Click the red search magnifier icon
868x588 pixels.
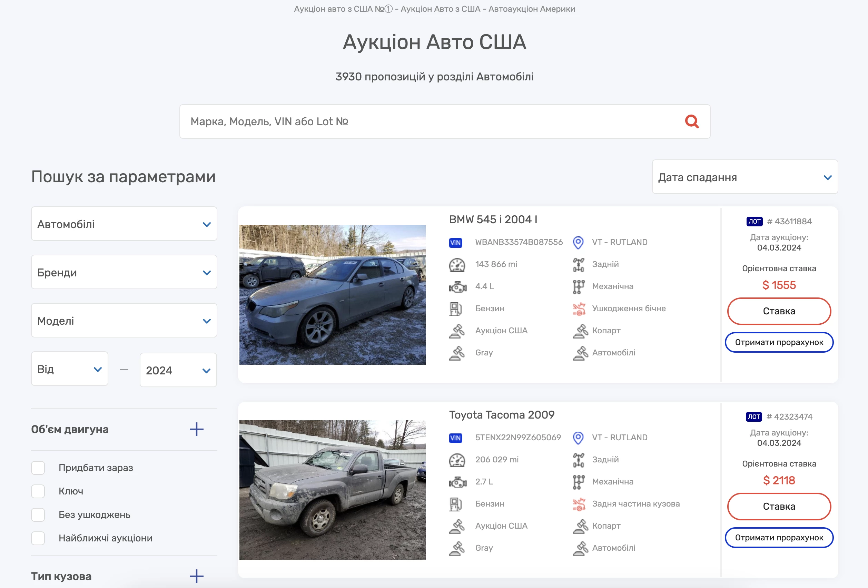tap(691, 121)
